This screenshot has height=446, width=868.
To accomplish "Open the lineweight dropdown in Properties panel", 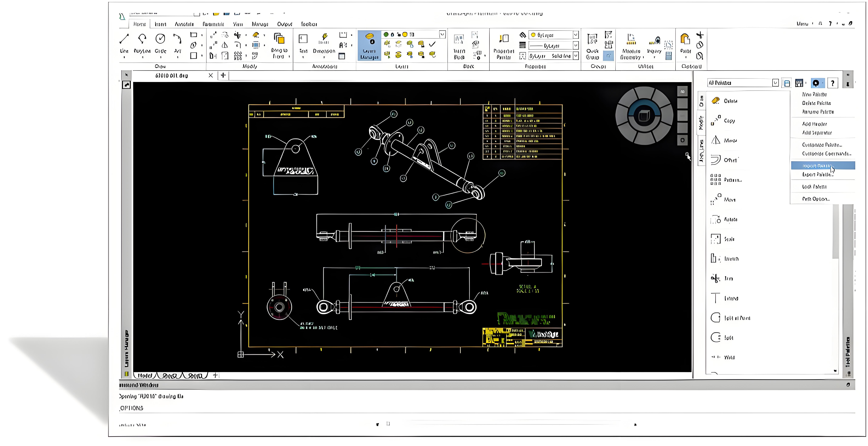I will tap(554, 45).
